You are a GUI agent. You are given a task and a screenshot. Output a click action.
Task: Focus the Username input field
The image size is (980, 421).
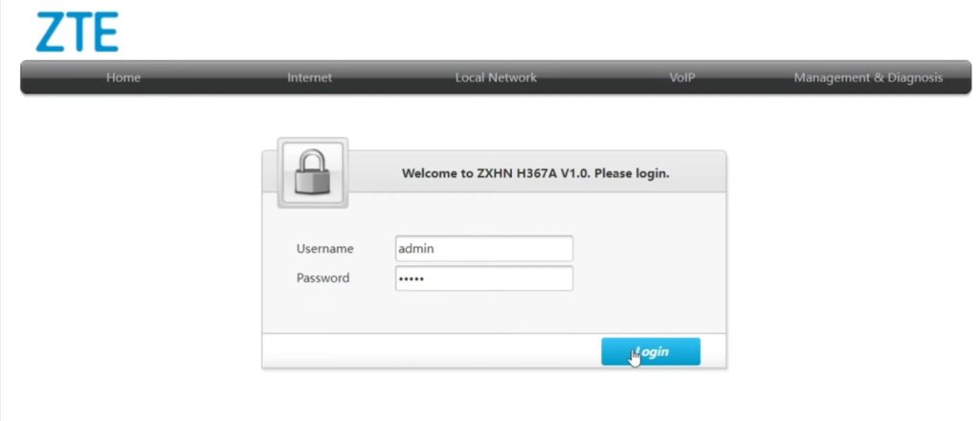click(x=484, y=249)
